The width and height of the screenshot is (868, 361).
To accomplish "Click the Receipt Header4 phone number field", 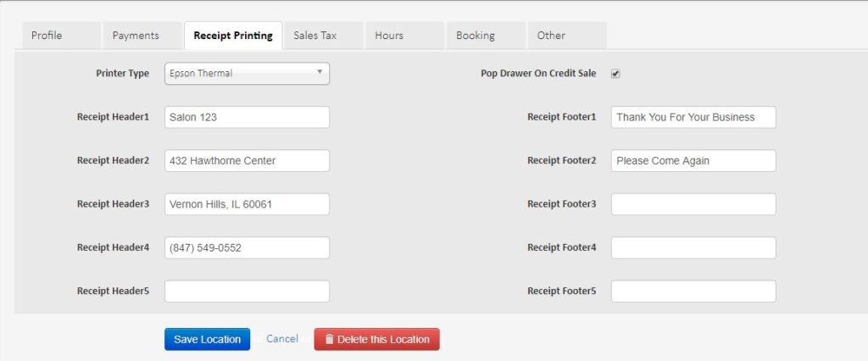I will 247,247.
